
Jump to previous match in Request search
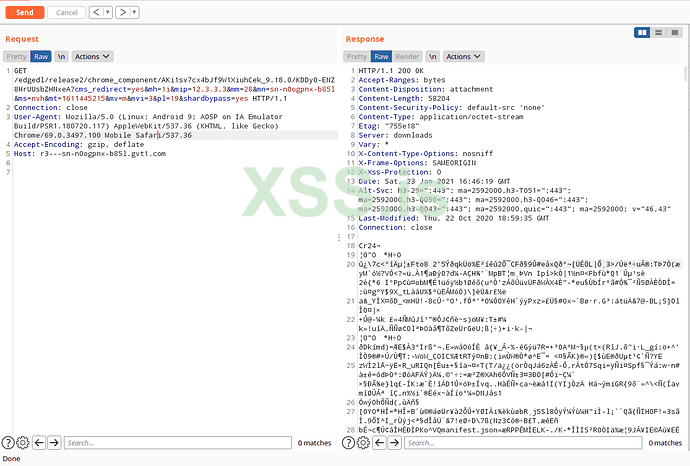tap(39, 443)
